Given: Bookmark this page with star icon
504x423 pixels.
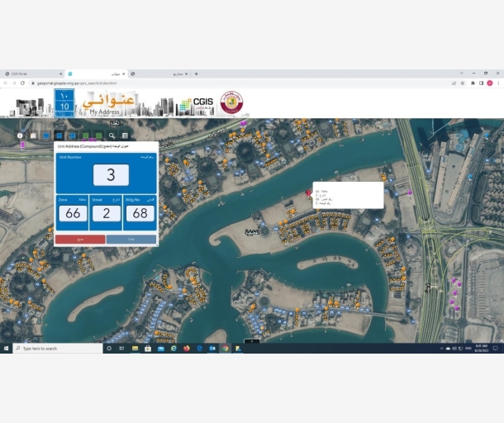Looking at the screenshot, I should point(463,83).
